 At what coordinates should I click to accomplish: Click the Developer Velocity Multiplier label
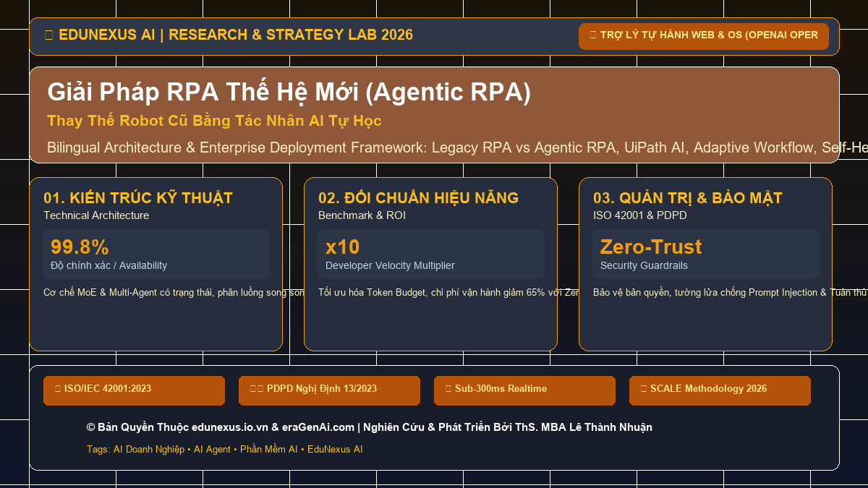(390, 265)
